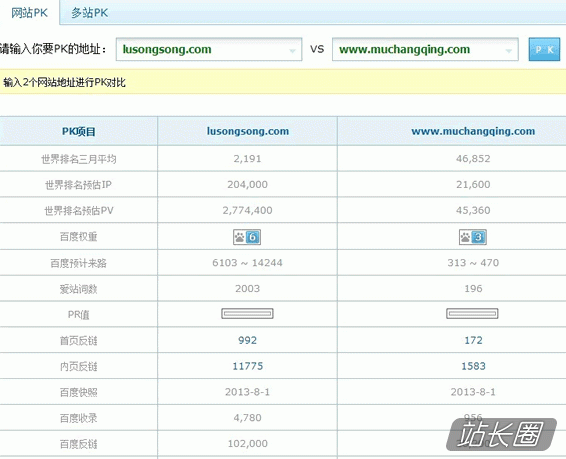Click the Baidu weight 3 paw icon
566x459 pixels.
tap(473, 237)
